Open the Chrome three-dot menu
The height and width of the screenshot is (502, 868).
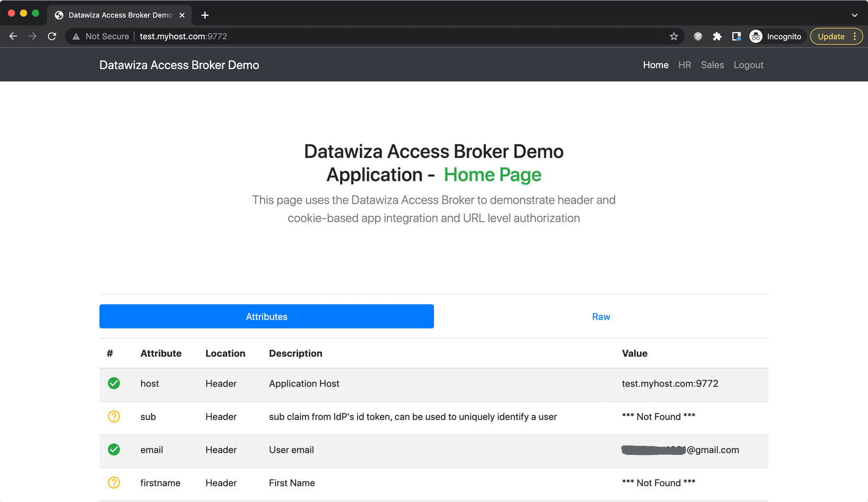coord(854,36)
